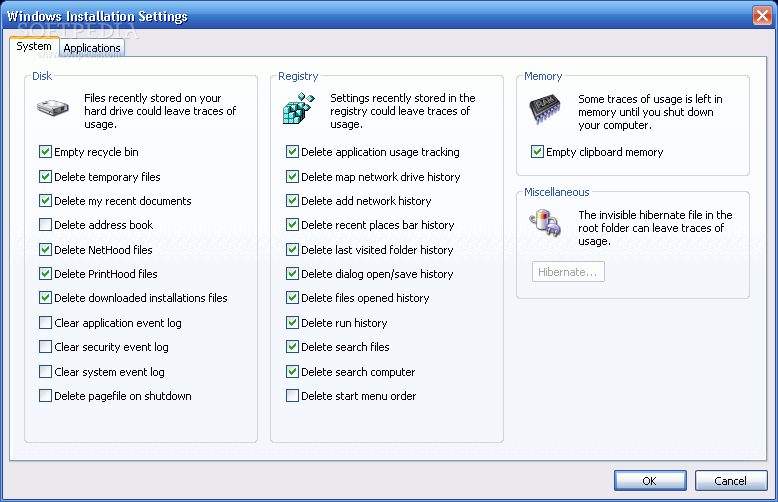Click the Miscellaneous group label

click(x=557, y=192)
